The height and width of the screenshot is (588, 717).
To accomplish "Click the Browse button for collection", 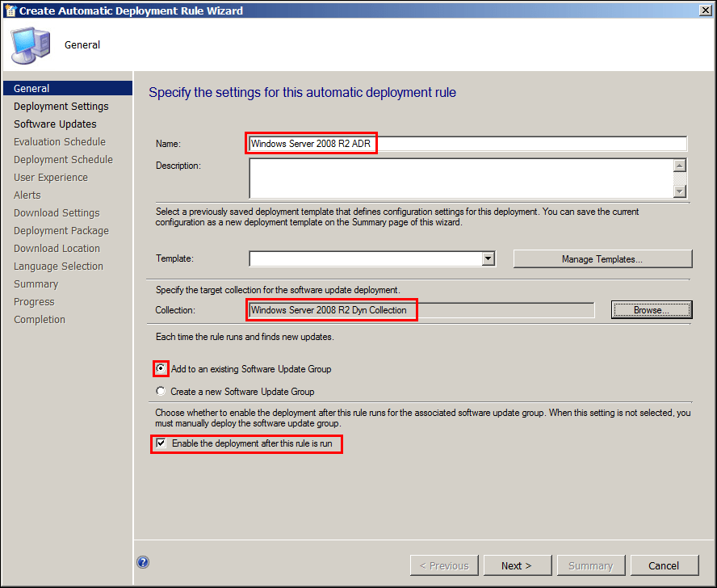I will (651, 310).
